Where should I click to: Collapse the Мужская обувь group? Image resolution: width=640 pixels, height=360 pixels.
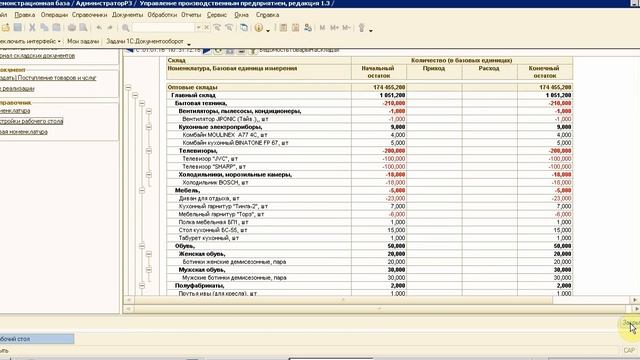coord(149,270)
